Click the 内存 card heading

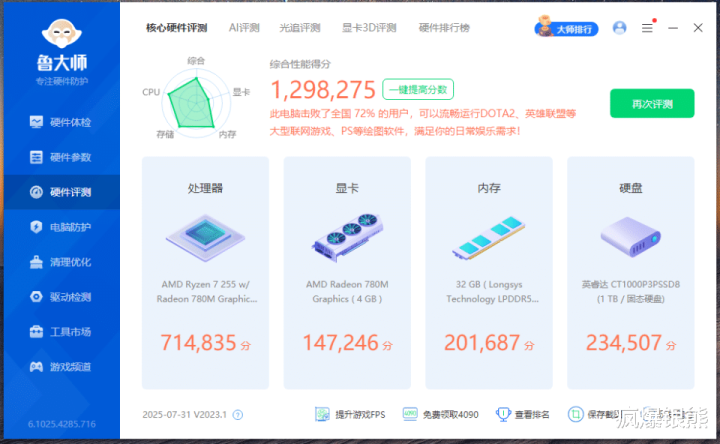(x=489, y=188)
